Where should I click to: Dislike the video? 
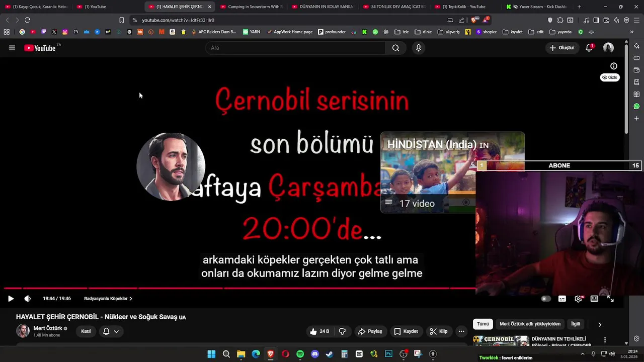click(342, 331)
